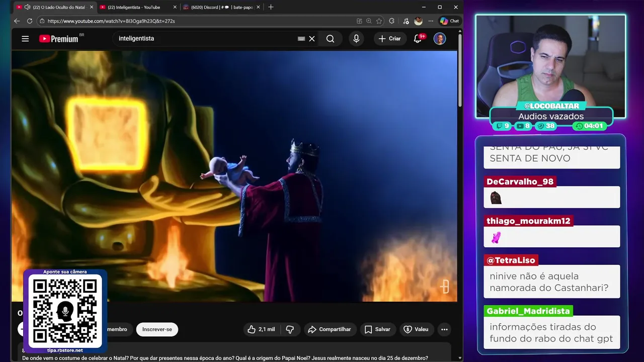Switch to 'O Lado Oculto do Natal' tab

[54, 7]
